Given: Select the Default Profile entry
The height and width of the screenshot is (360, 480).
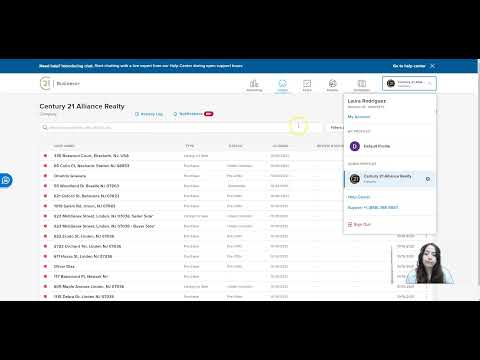Looking at the screenshot, I should point(390,146).
